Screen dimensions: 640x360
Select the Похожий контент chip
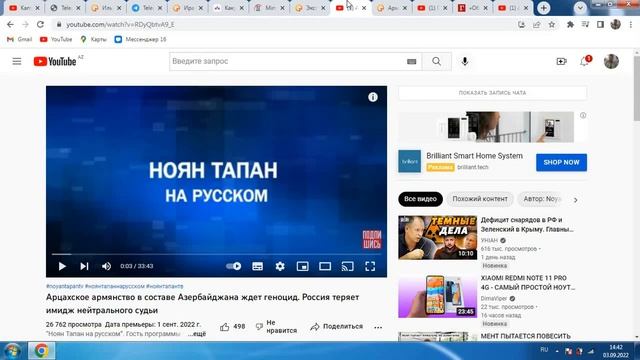[x=480, y=199]
